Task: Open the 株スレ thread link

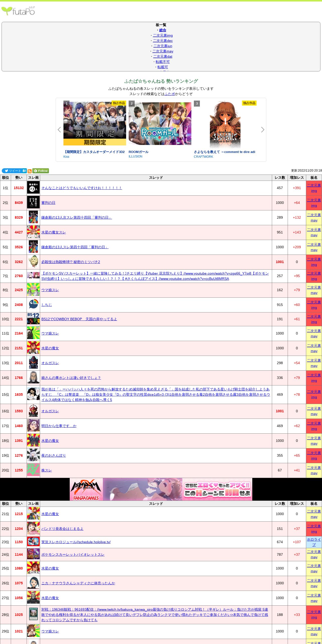Action: click(47, 470)
